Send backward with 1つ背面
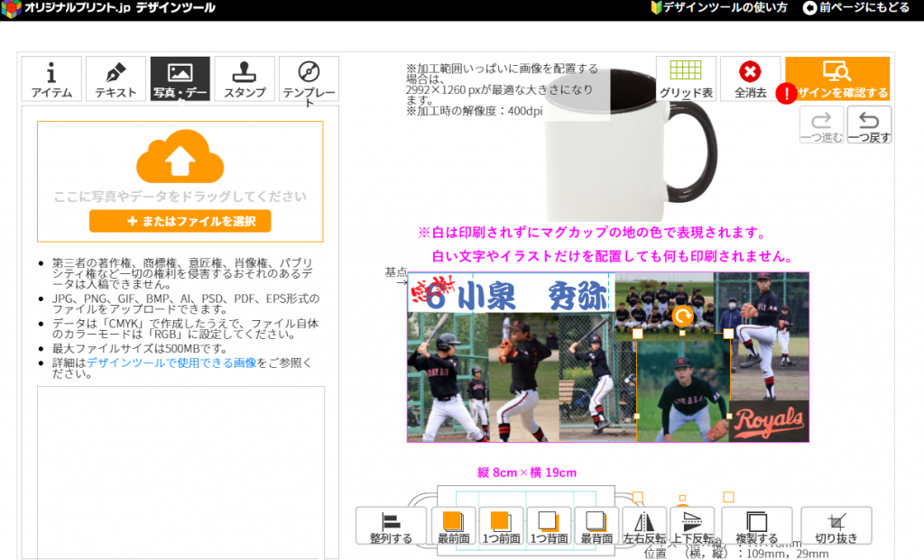The width and height of the screenshot is (924, 560). (549, 526)
